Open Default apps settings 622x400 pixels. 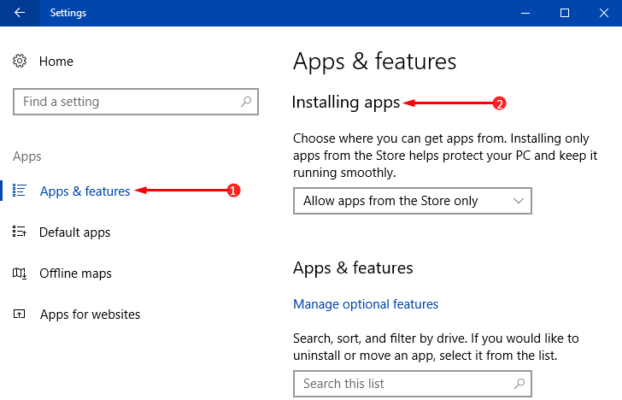(75, 232)
